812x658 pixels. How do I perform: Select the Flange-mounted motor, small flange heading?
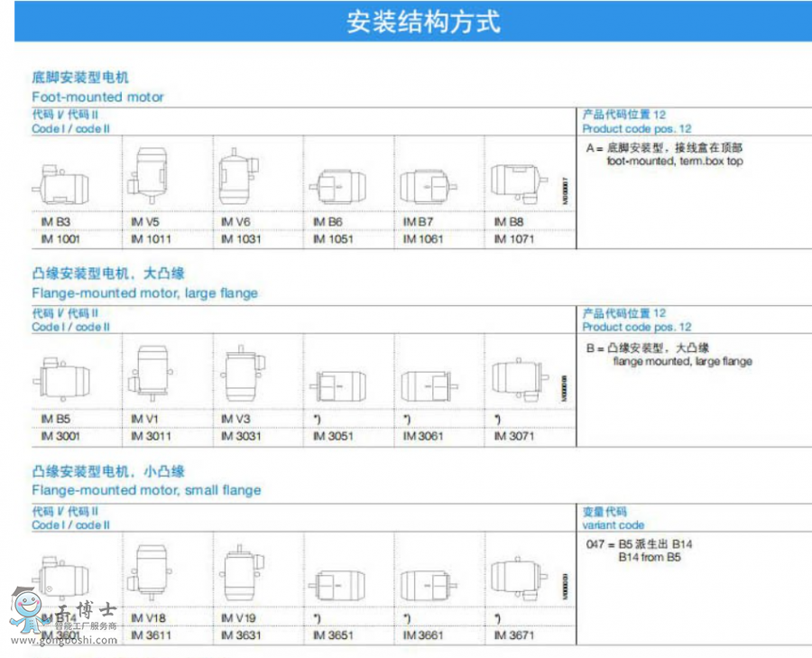[146, 490]
